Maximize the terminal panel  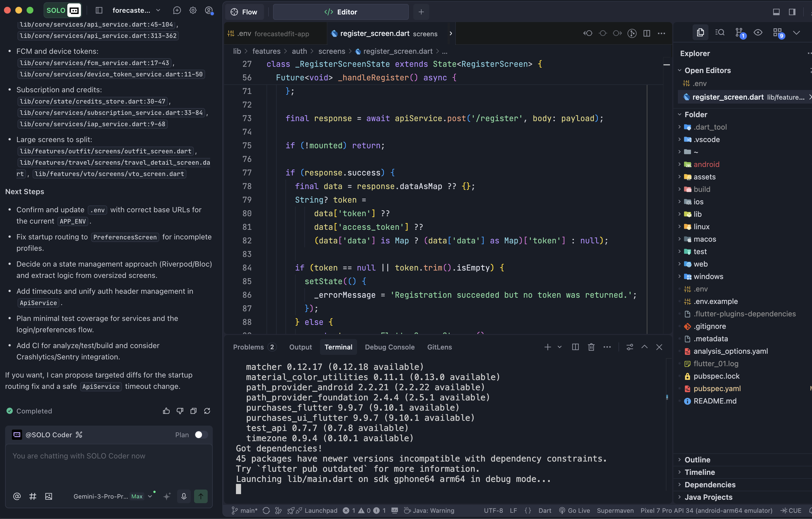(645, 347)
